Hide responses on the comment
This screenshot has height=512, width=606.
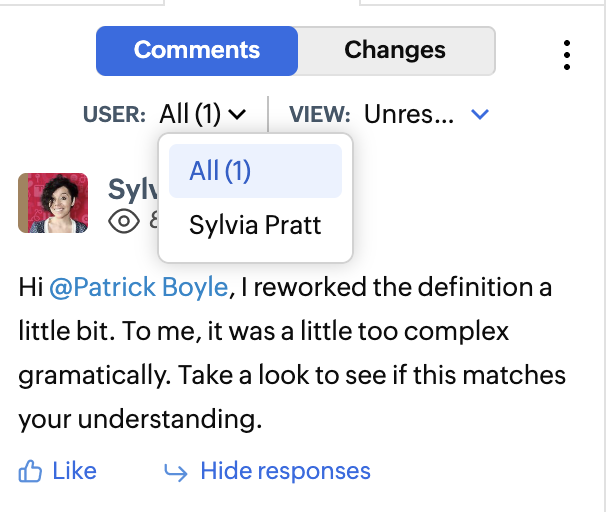(x=285, y=471)
